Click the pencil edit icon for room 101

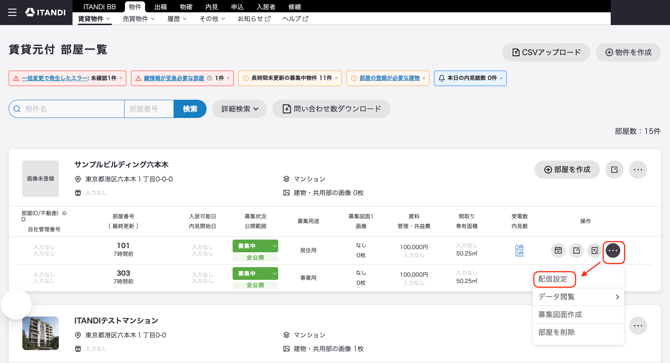576,250
